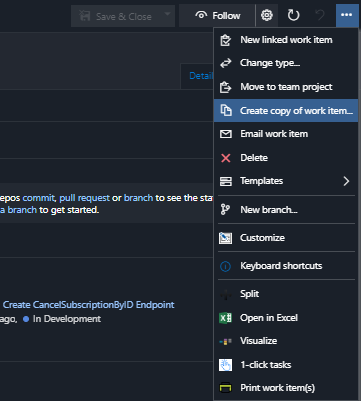Choose Change type... from the menu
Image resolution: width=361 pixels, height=401 pixels.
click(x=286, y=63)
